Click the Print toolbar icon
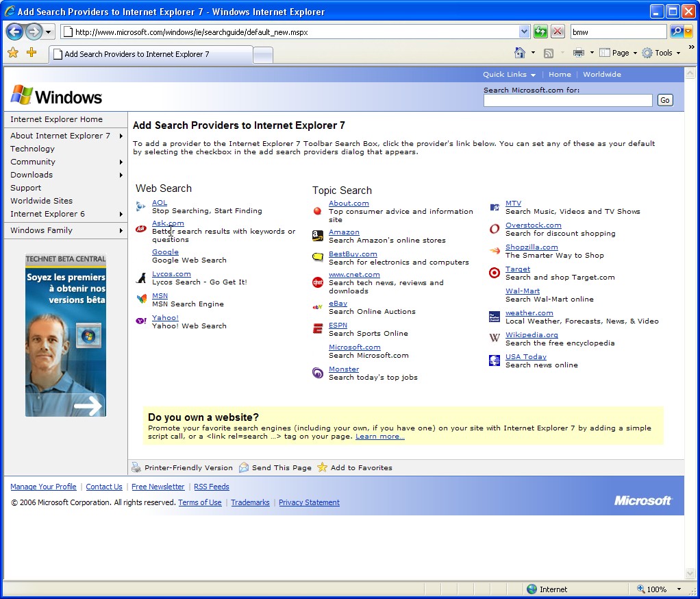700x599 pixels. (579, 53)
